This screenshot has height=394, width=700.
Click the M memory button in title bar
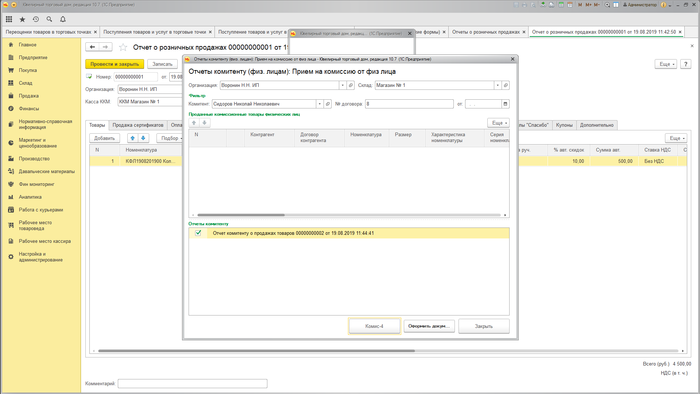click(580, 5)
